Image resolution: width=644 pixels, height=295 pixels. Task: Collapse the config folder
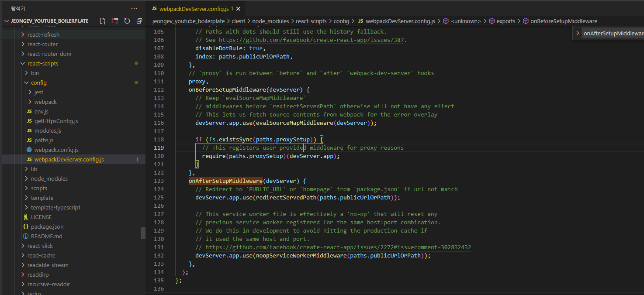[73, 82]
